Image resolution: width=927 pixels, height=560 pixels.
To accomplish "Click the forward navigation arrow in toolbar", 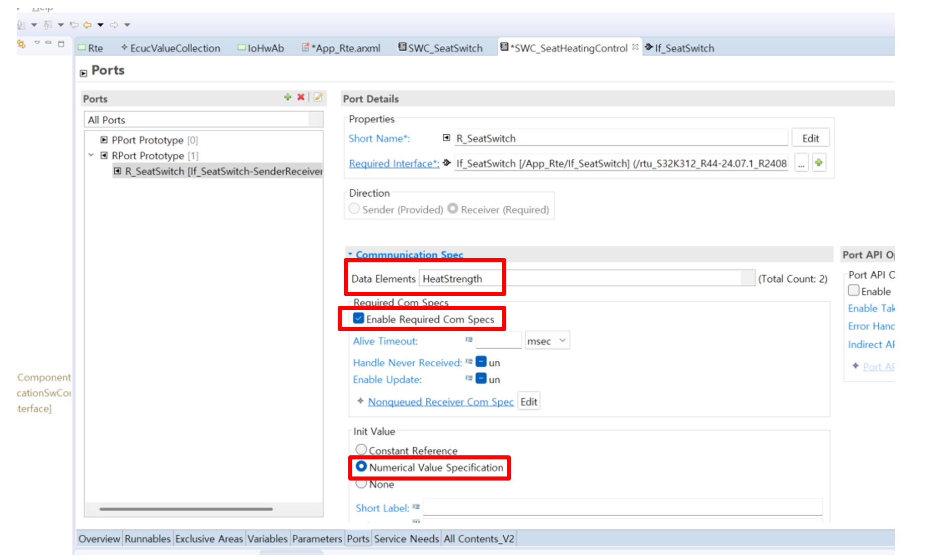I will tap(114, 25).
